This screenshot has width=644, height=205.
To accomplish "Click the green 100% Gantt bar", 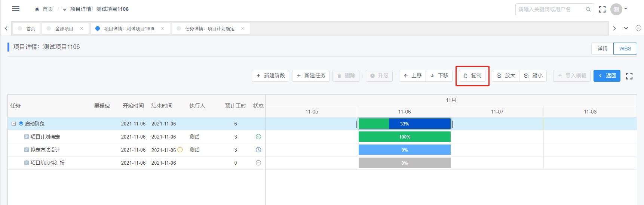I will coord(405,137).
